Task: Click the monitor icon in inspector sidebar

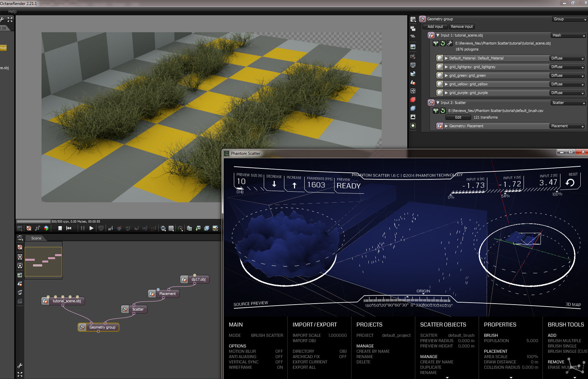Action: click(x=413, y=65)
